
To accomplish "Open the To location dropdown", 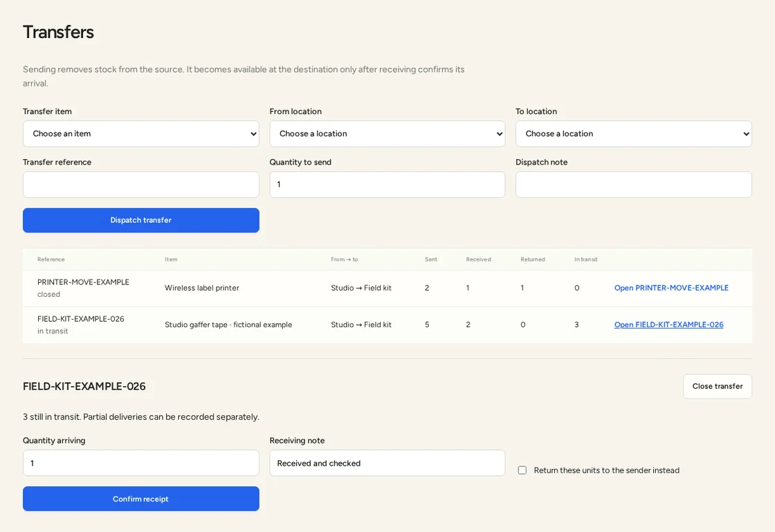I will click(x=634, y=134).
